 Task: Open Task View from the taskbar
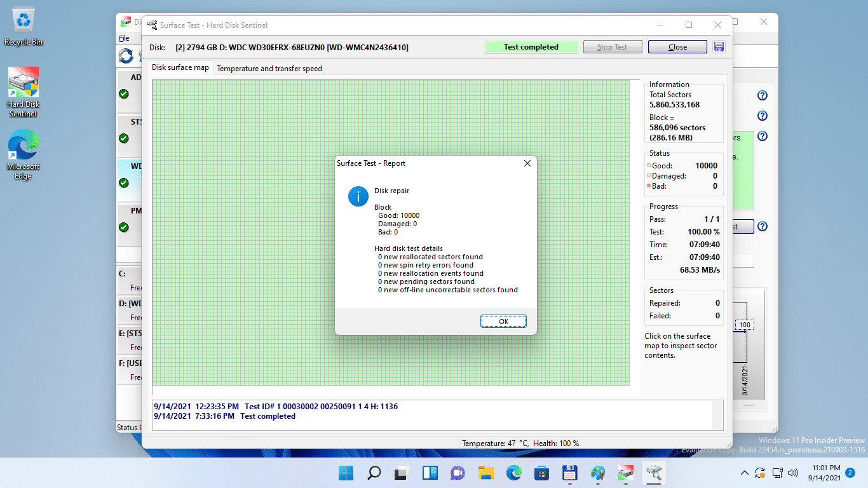pyautogui.click(x=402, y=473)
